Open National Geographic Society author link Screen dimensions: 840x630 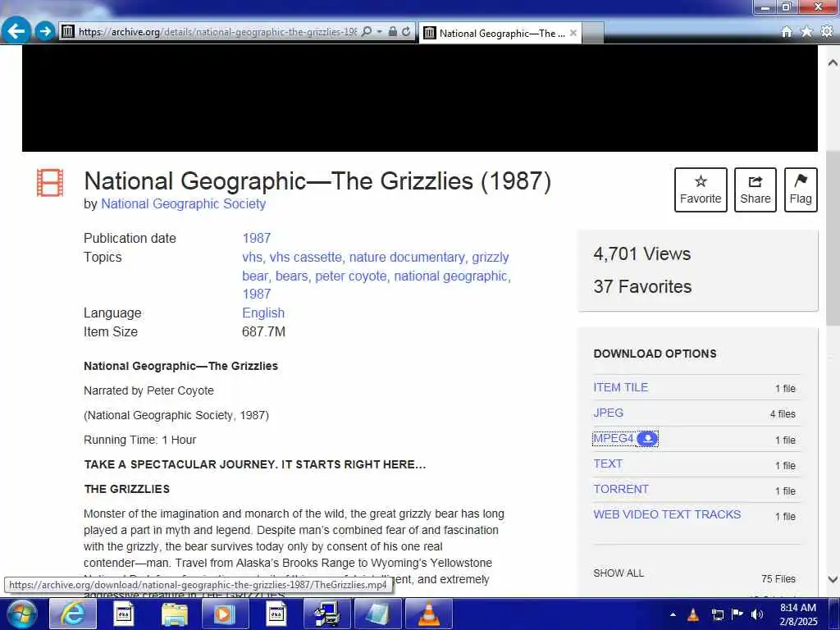click(183, 204)
